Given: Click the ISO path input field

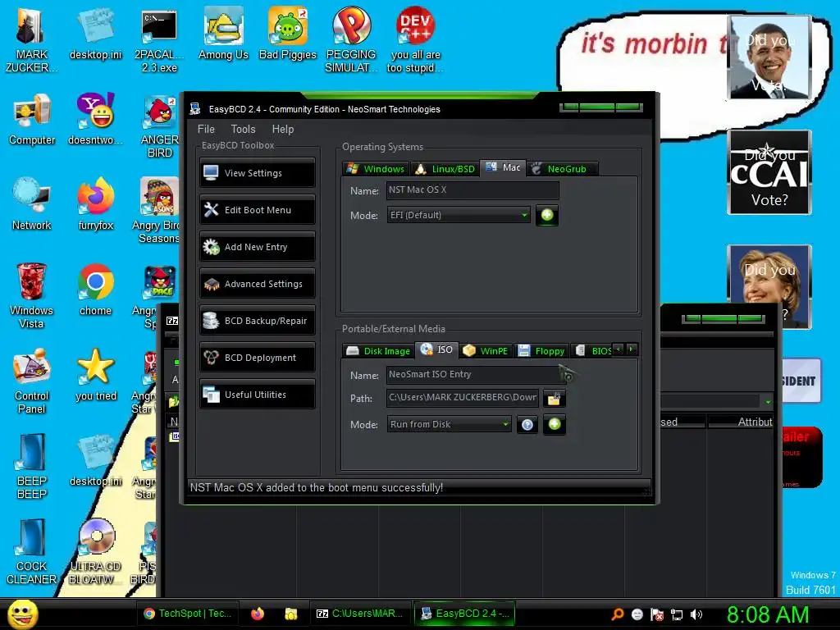Looking at the screenshot, I should [x=463, y=398].
